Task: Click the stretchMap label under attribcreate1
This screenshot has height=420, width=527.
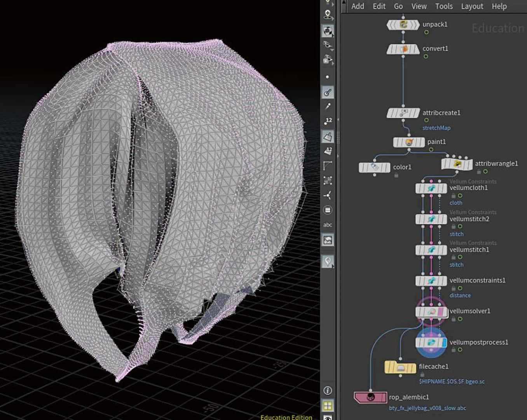Action: pos(436,128)
